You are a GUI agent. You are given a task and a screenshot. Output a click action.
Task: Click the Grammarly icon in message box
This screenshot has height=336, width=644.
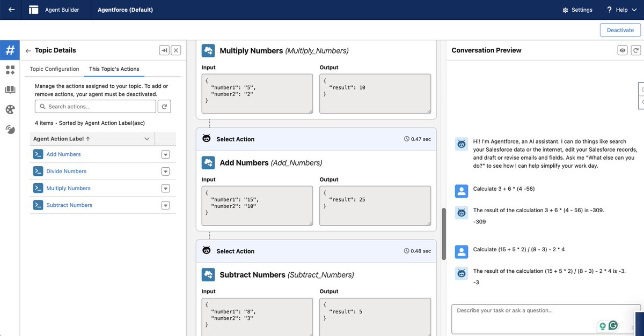coord(613,325)
